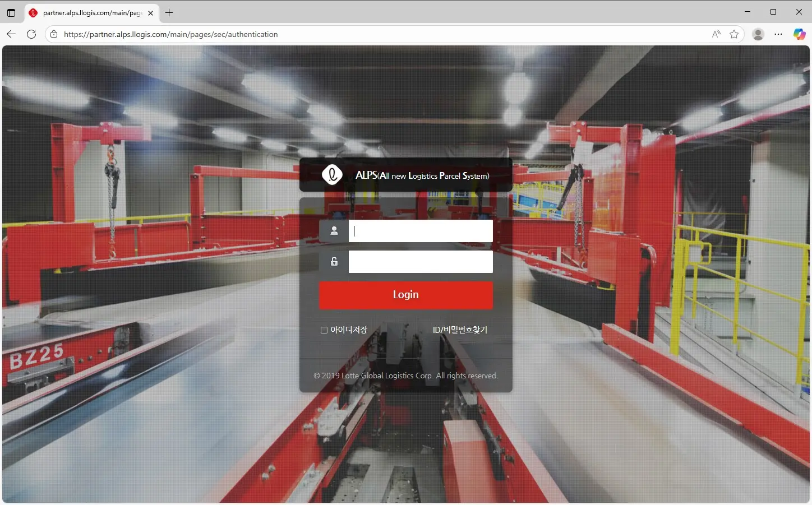Click the Lotte logo in ALPS header
The height and width of the screenshot is (505, 812).
(332, 175)
